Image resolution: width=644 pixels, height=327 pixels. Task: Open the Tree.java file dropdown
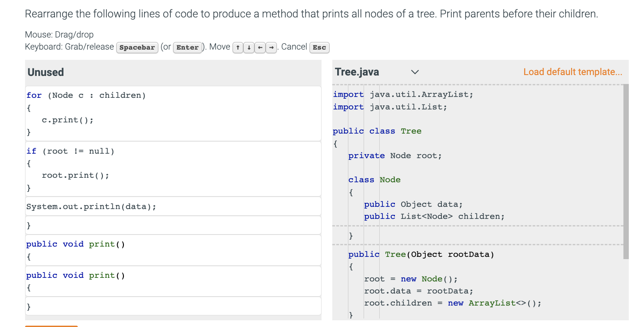[x=415, y=72]
